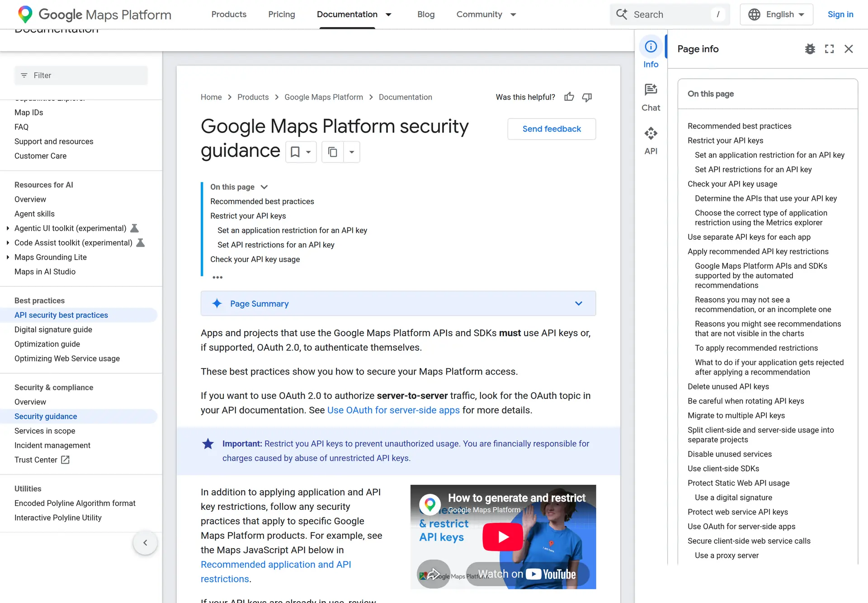The width and height of the screenshot is (868, 603).
Task: Click Home in the breadcrumb
Action: pyautogui.click(x=211, y=97)
